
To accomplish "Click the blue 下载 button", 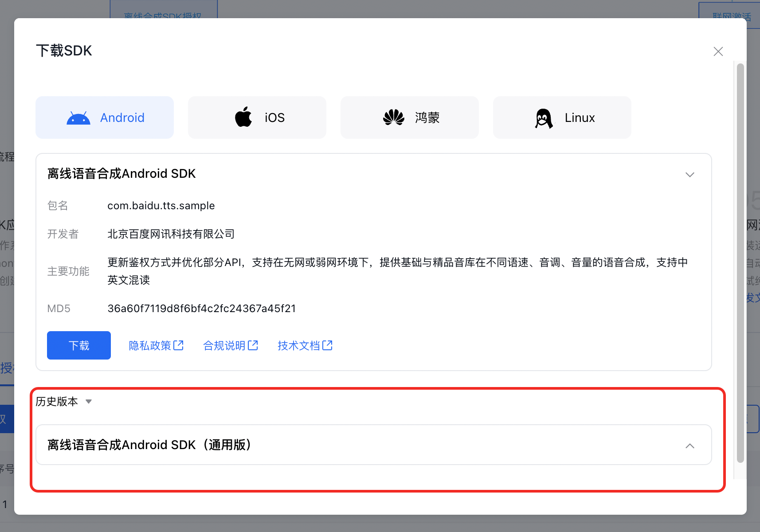I will click(79, 345).
